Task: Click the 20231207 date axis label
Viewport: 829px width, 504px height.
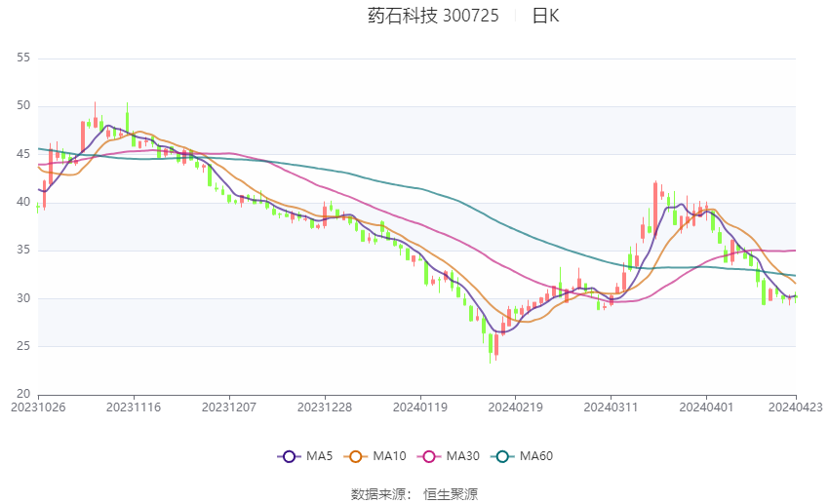Action: point(229,407)
